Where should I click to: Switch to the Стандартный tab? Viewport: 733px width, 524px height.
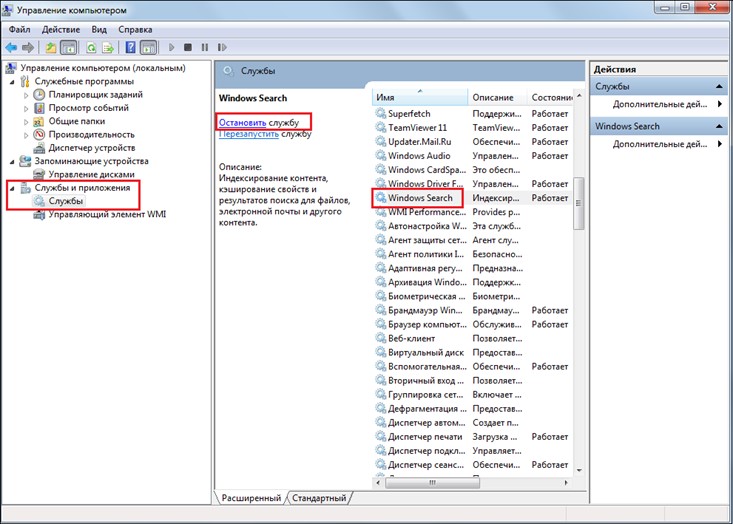320,497
